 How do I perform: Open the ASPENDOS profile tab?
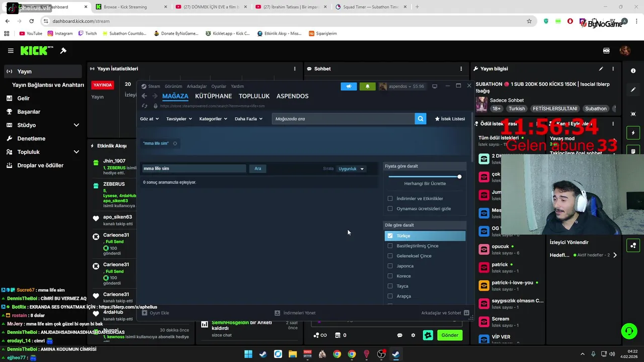click(292, 96)
